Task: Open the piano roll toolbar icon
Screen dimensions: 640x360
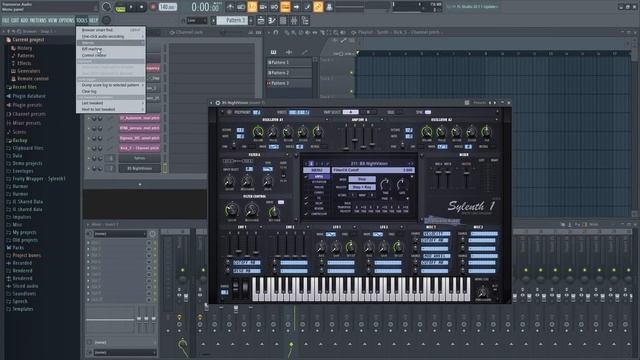Action: click(272, 20)
